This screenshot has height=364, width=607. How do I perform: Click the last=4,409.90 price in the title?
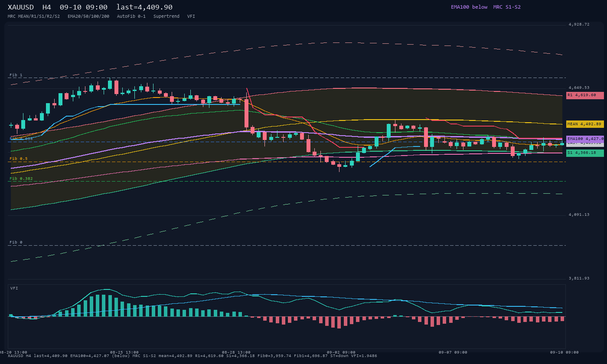click(144, 7)
